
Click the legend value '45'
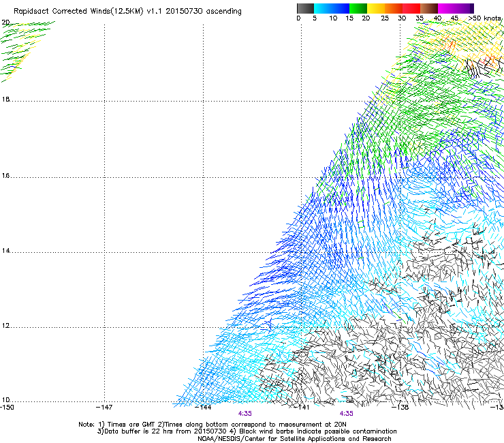(x=454, y=18)
